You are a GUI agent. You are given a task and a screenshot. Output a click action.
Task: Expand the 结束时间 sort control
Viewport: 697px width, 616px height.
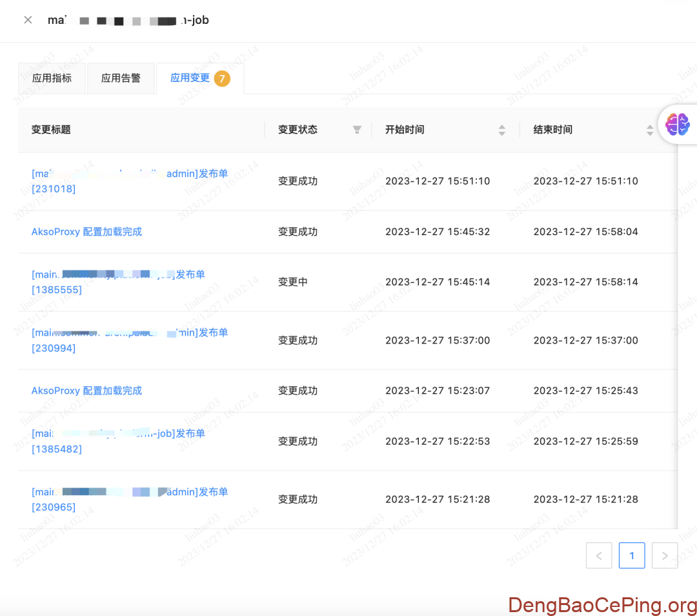pyautogui.click(x=650, y=129)
